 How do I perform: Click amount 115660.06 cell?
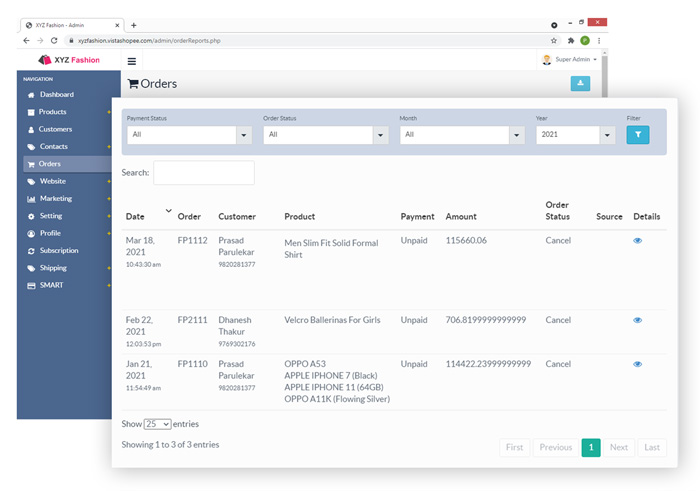(x=466, y=241)
